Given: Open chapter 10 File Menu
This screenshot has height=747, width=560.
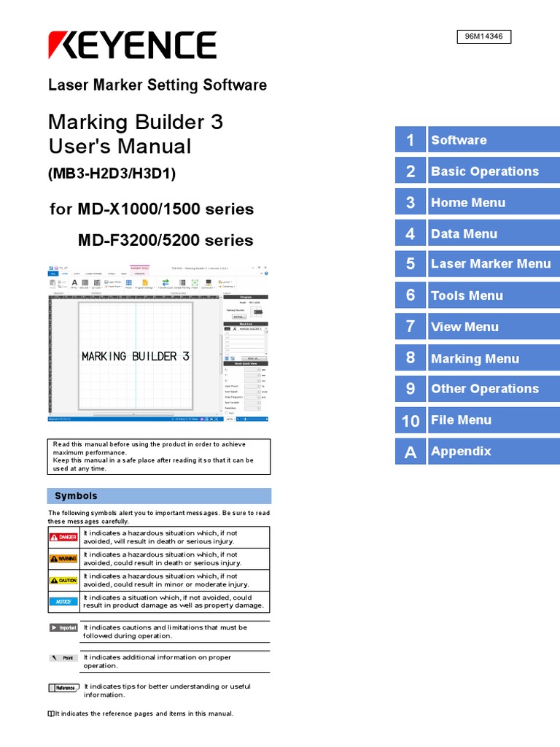Looking at the screenshot, I should [x=477, y=420].
